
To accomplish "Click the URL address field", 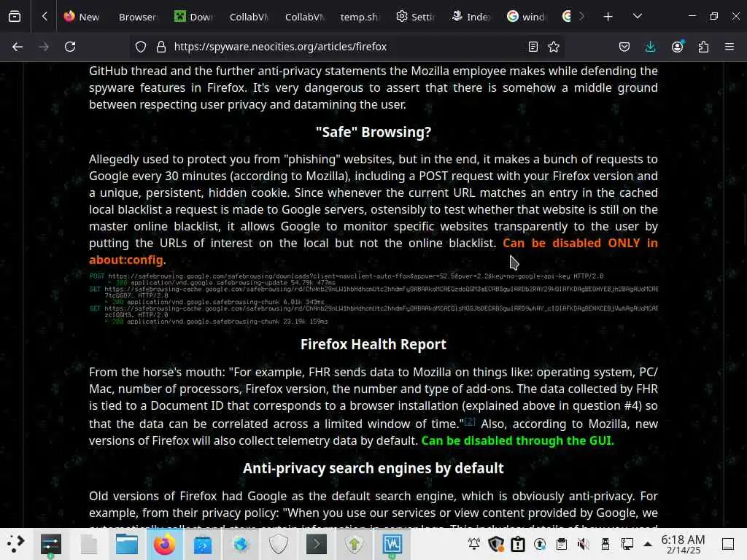I will [345, 47].
